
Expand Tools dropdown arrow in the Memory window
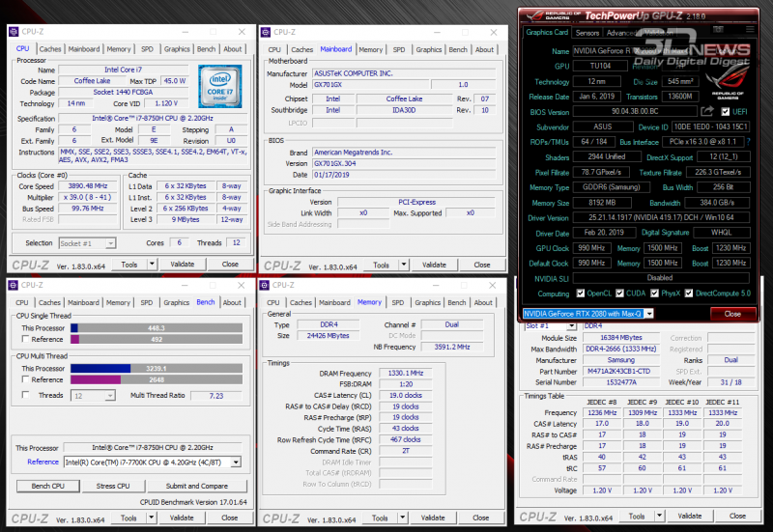click(x=403, y=518)
